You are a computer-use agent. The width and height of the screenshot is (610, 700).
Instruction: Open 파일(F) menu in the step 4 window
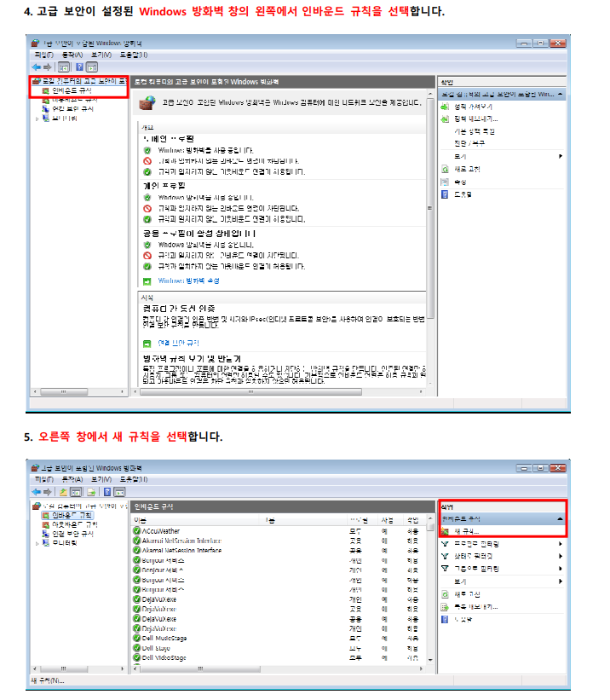point(44,55)
